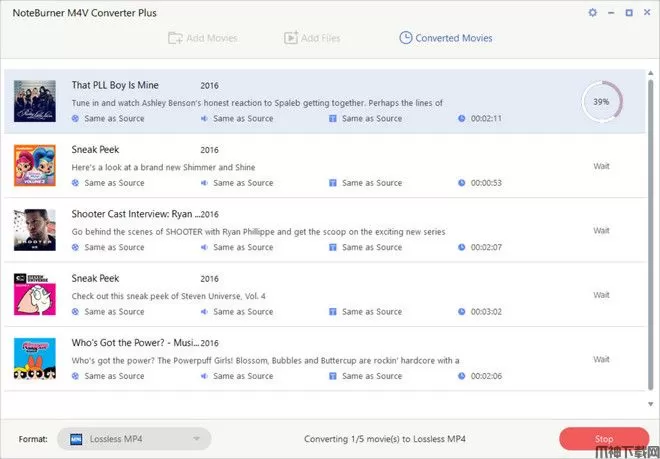Image resolution: width=660 pixels, height=459 pixels.
Task: Click the Add Files icon
Action: (x=291, y=38)
